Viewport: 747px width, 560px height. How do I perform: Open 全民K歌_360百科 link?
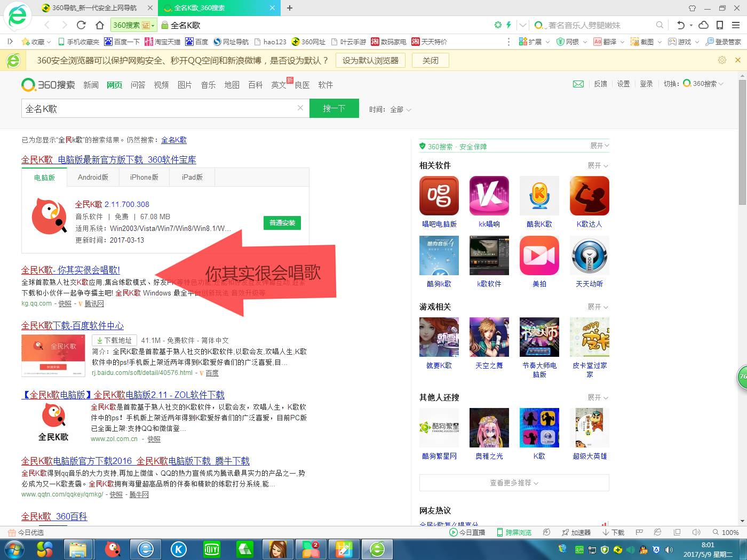pyautogui.click(x=54, y=516)
